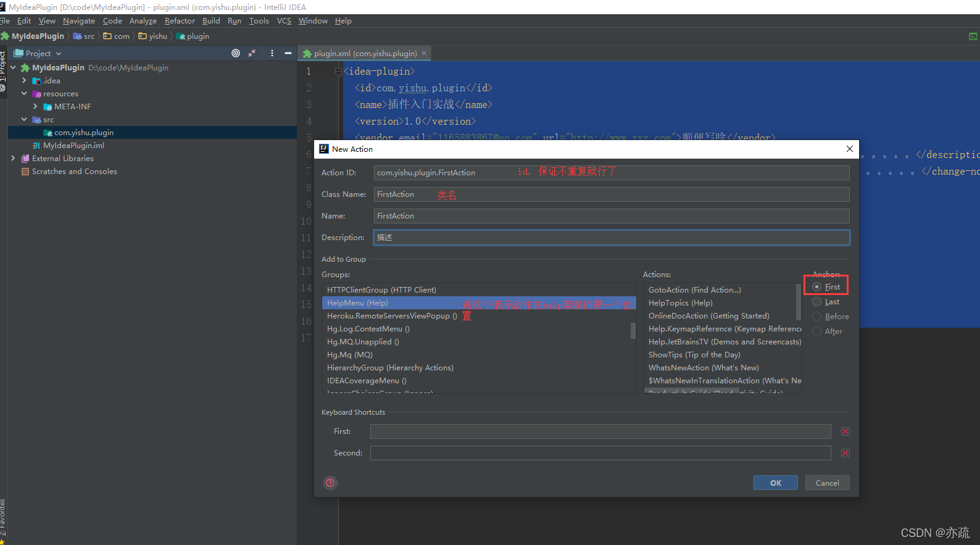The height and width of the screenshot is (545, 980).
Task: Click the Actions list vertical scrollbar
Action: 799,302
